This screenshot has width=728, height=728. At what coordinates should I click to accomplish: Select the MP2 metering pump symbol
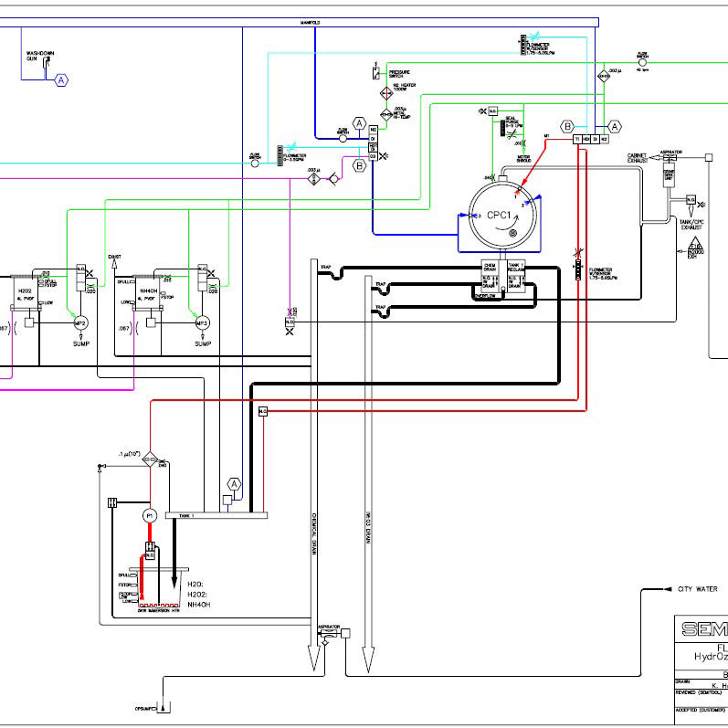point(80,323)
